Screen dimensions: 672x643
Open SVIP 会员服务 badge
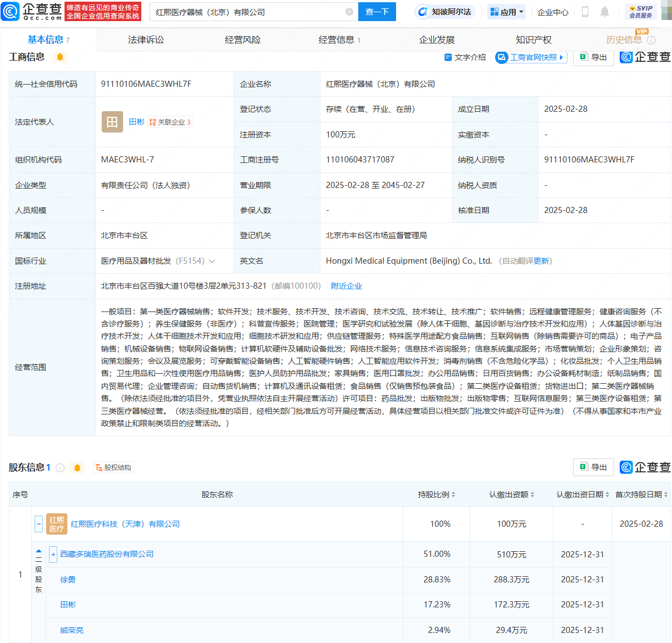coord(641,12)
